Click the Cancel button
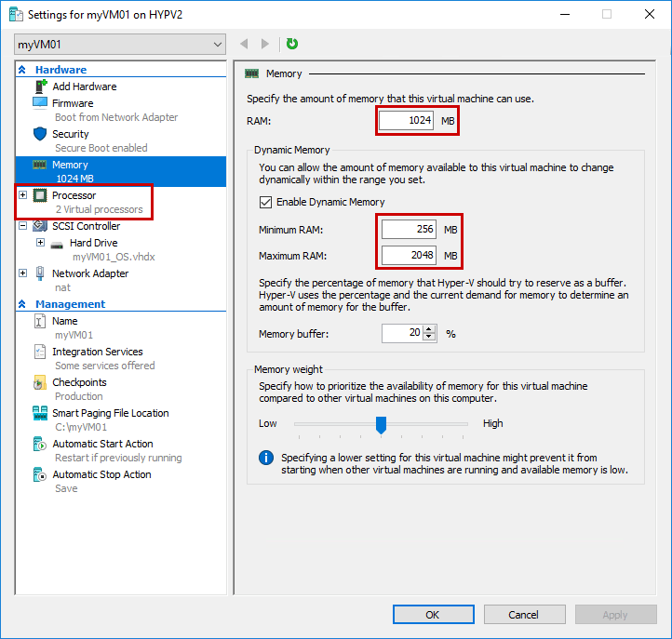Viewport: 672px width, 639px height. [525, 615]
